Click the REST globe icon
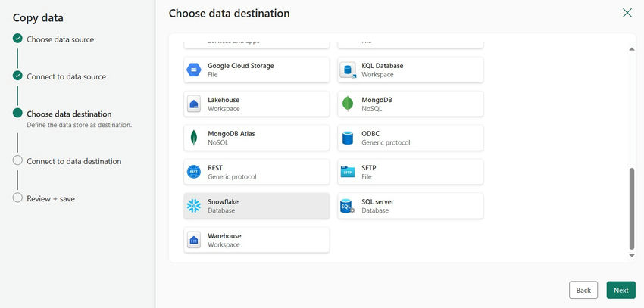The height and width of the screenshot is (308, 644). click(194, 172)
